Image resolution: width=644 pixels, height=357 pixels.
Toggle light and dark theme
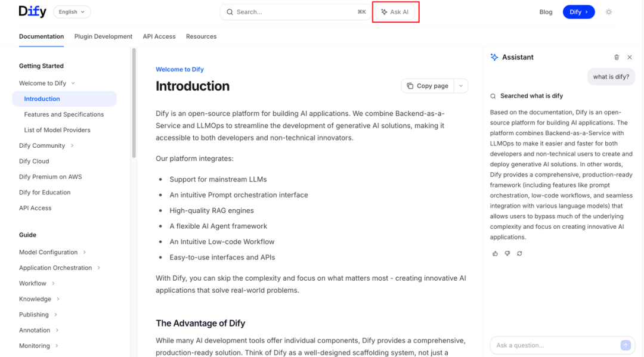click(x=609, y=12)
